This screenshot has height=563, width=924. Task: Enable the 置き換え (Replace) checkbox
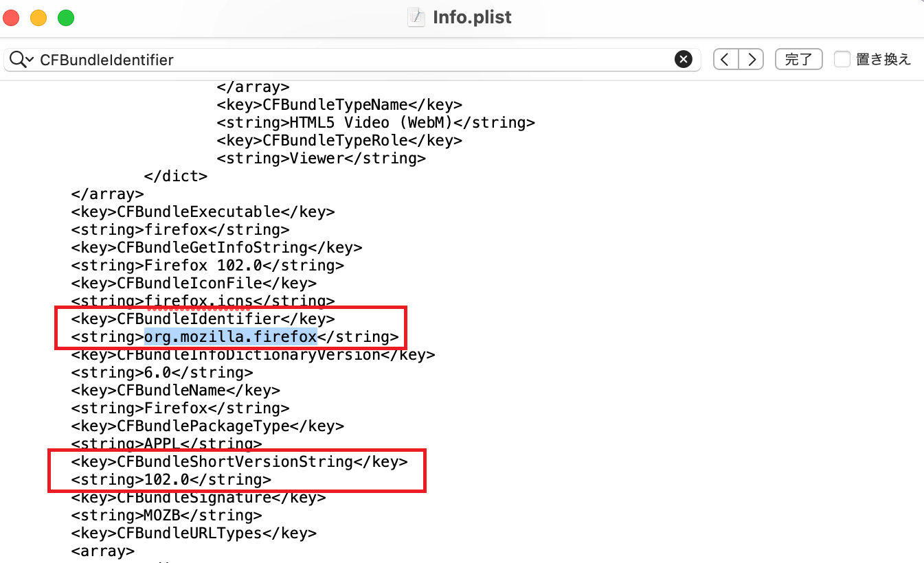(x=842, y=60)
